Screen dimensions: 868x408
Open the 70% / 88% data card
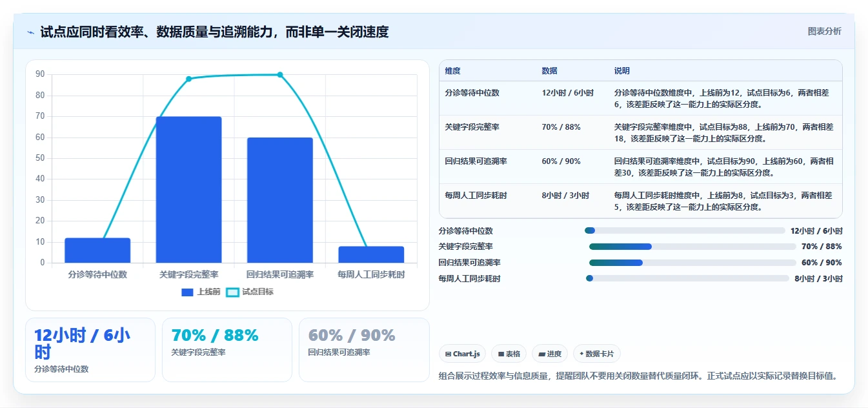tap(227, 350)
